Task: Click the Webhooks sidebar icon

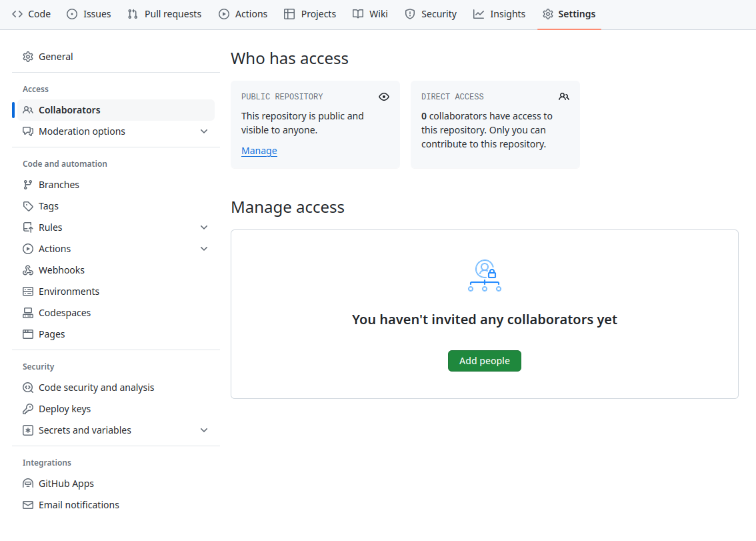Action: [x=27, y=269]
